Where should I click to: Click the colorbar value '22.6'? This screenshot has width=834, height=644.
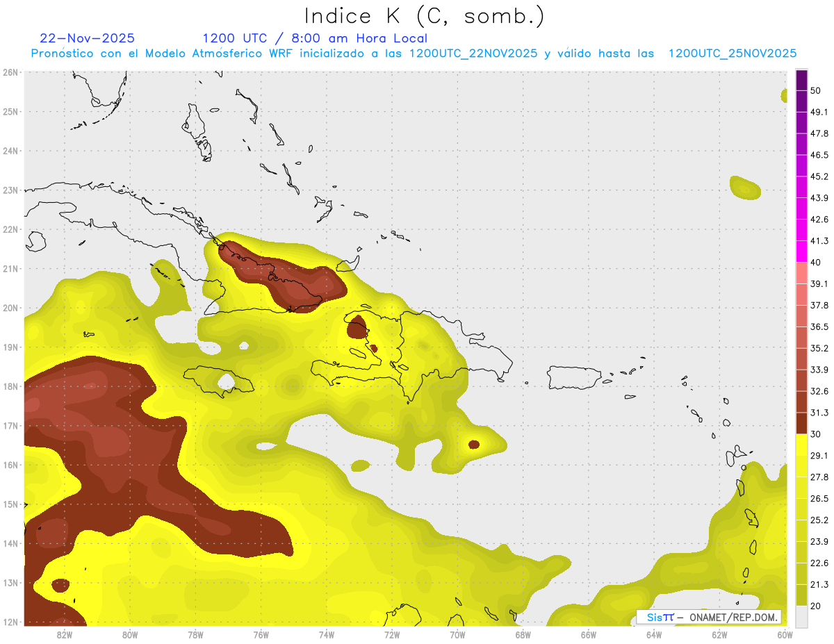point(819,563)
